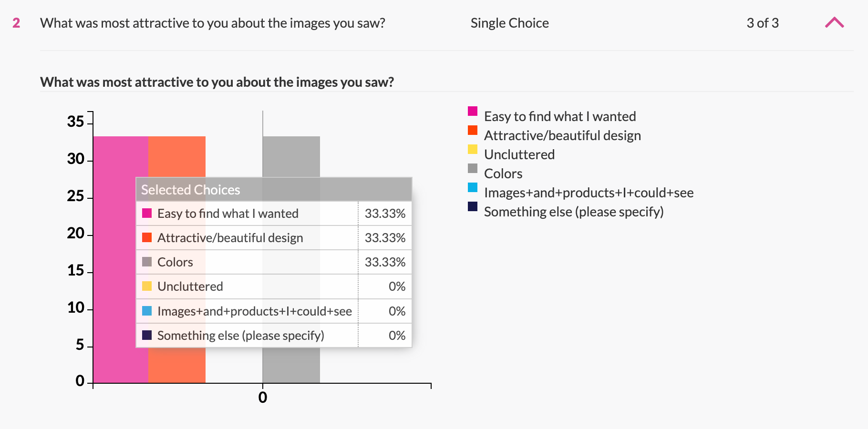Click the 'Colors' row in the tooltip
868x429 pixels.
[x=274, y=262]
